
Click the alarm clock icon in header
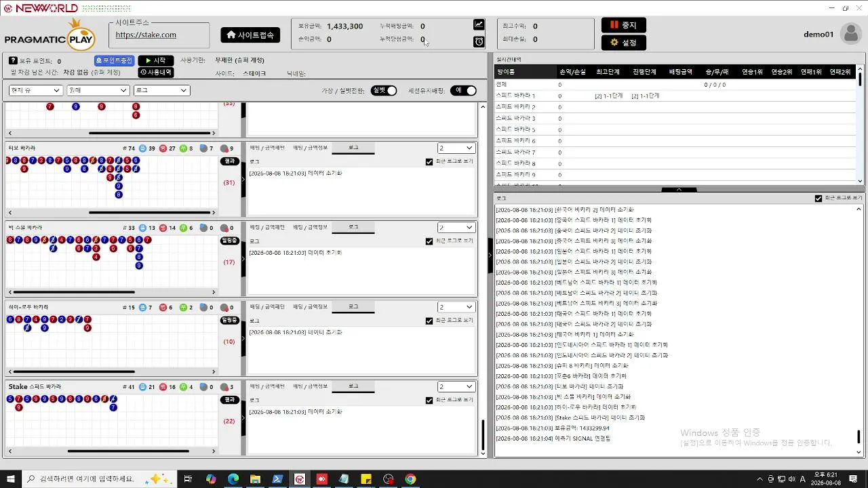coord(479,42)
